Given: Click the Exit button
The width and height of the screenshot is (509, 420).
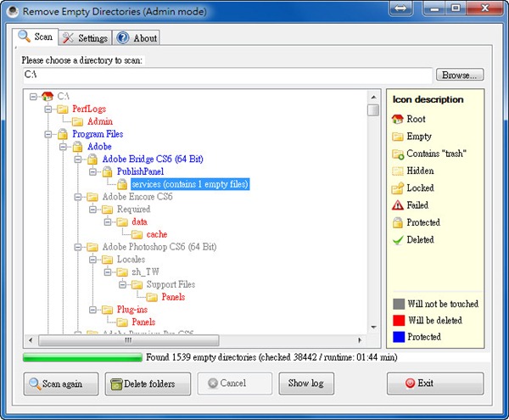Looking at the screenshot, I should [435, 384].
